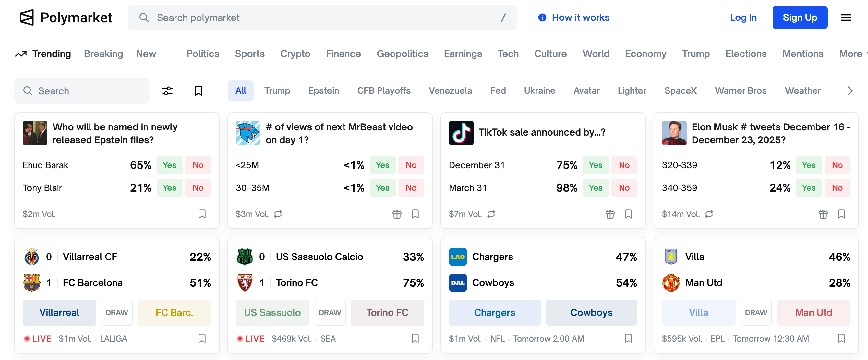
Task: Select the Venezuela topic chip
Action: pyautogui.click(x=450, y=90)
